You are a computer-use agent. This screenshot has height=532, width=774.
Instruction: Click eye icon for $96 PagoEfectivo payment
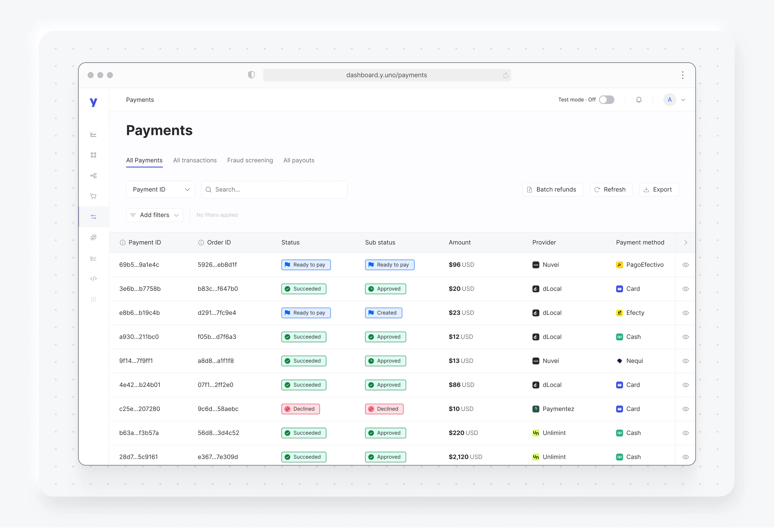(x=685, y=265)
